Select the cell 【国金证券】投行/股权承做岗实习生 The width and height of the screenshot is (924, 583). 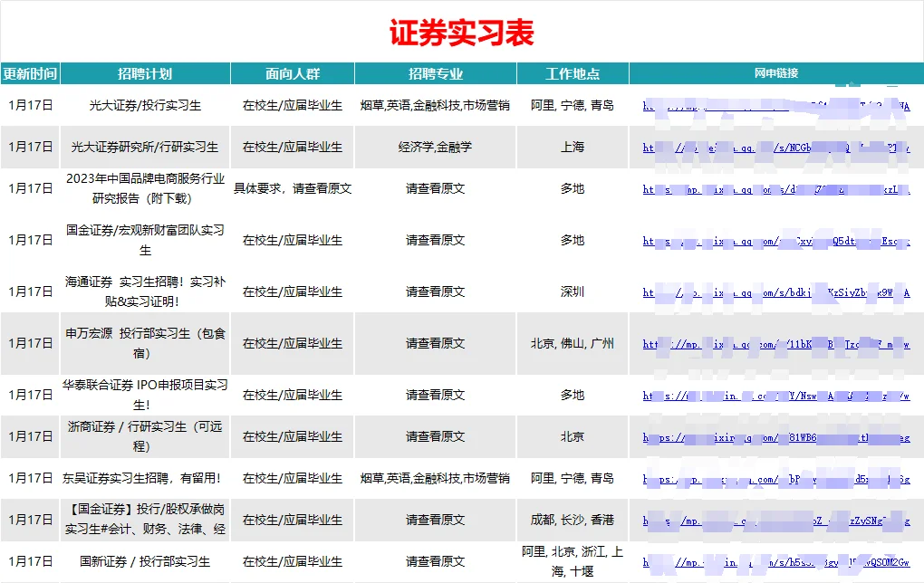(145, 520)
